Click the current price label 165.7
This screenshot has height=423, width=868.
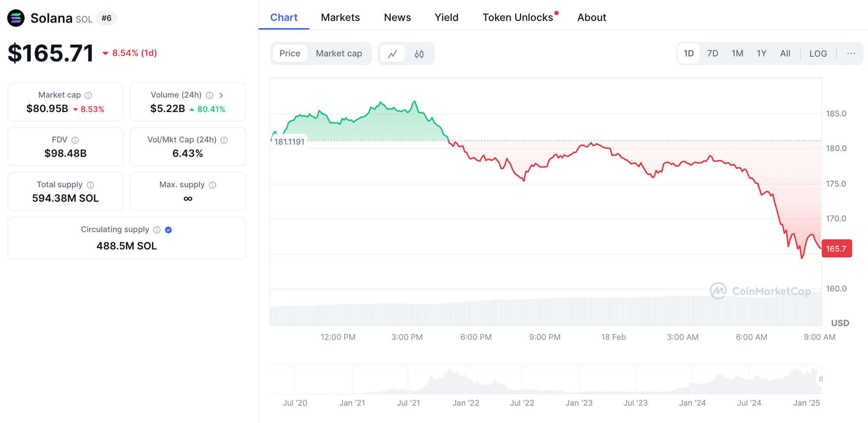(x=837, y=249)
